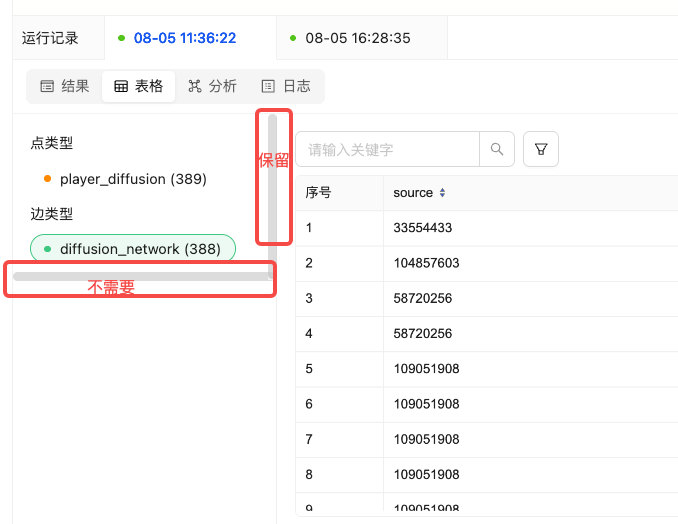Click row number 8 cell
Image resolution: width=678 pixels, height=524 pixels.
pyautogui.click(x=339, y=474)
